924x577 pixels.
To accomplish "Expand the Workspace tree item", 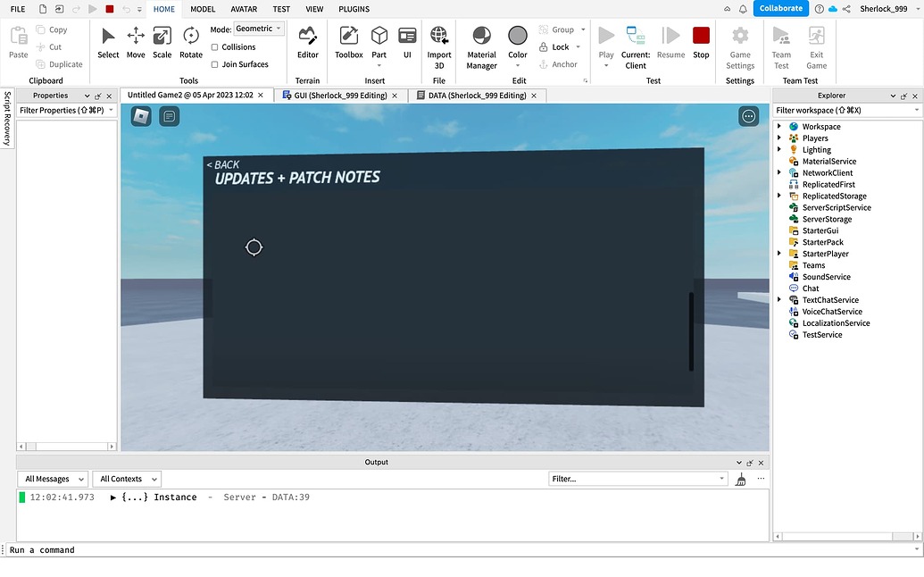I will tap(778, 126).
